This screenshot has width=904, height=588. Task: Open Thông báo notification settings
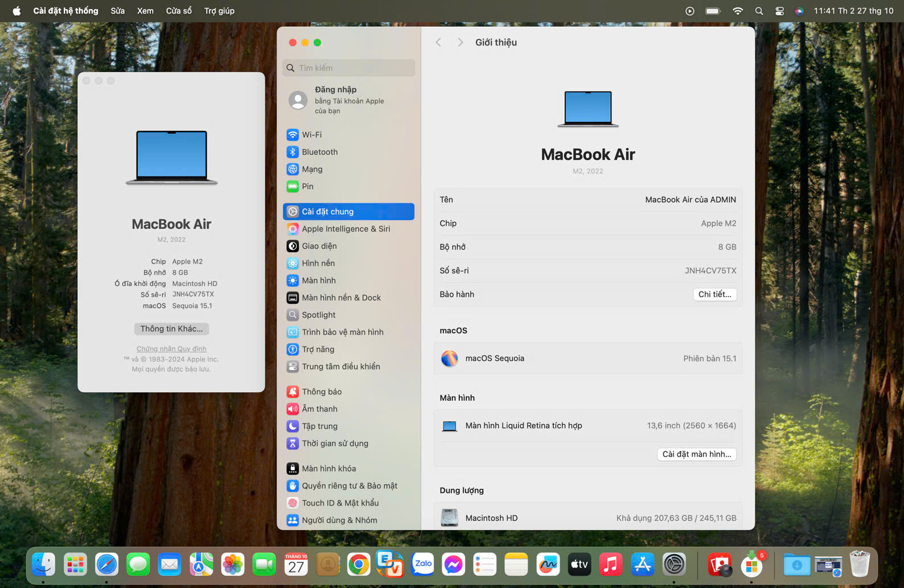pos(322,392)
